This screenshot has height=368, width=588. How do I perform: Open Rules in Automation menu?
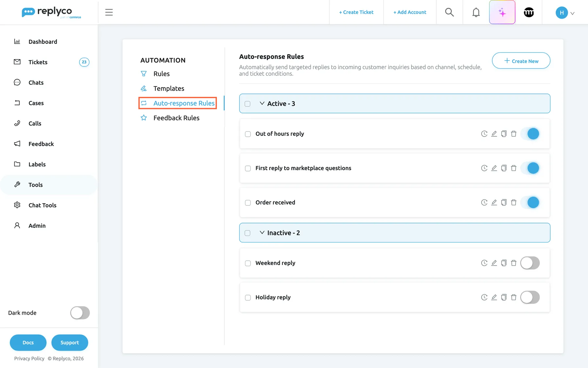click(161, 74)
